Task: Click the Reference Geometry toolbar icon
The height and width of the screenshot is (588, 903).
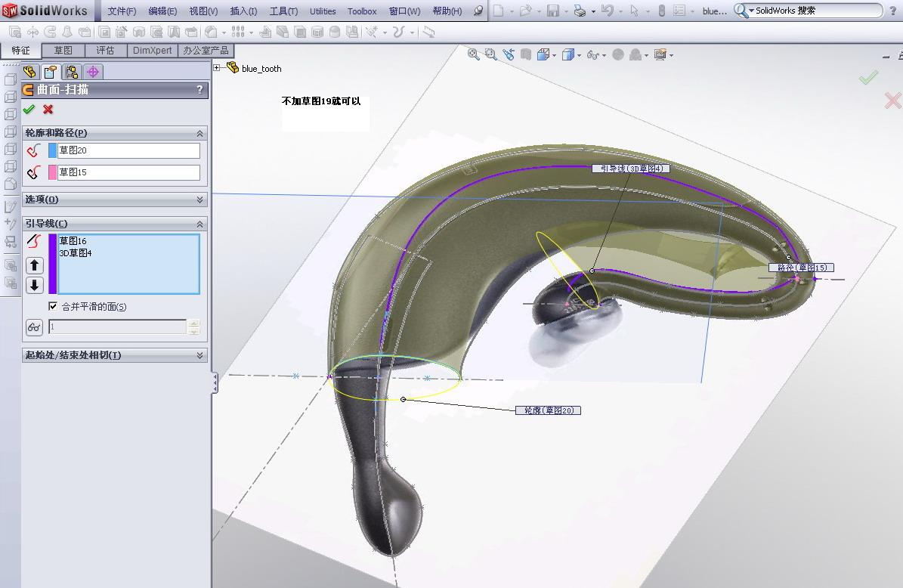Action: tap(371, 32)
